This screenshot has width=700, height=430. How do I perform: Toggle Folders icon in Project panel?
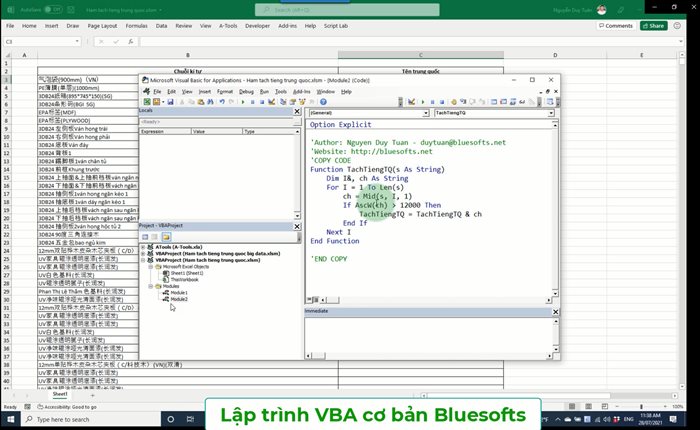coord(167,236)
